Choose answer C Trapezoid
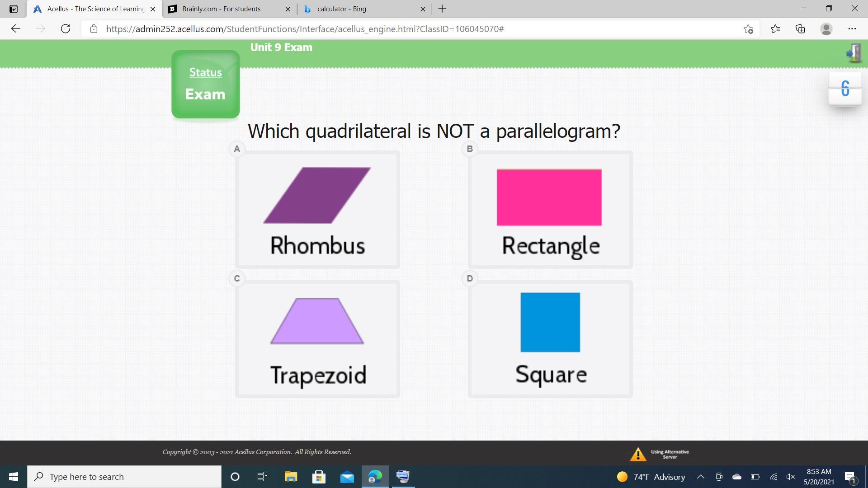Image resolution: width=868 pixels, height=488 pixels. coord(317,339)
